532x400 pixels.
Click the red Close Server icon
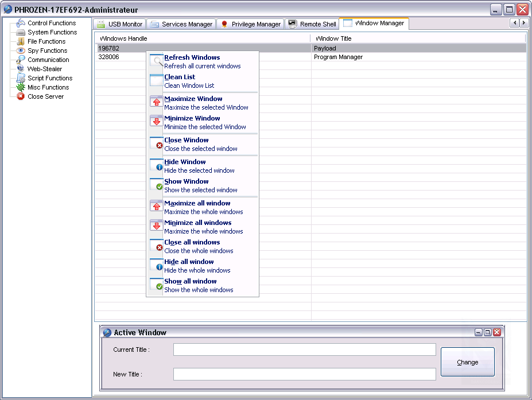(21, 96)
